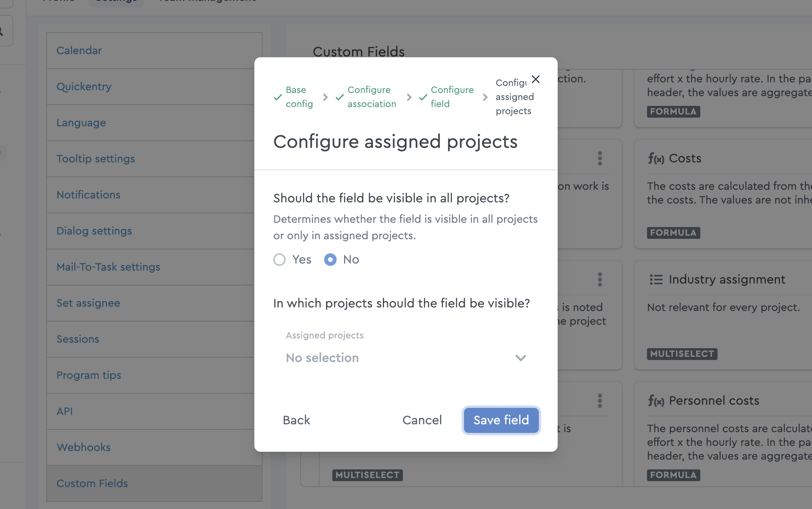Jump to Base config step
This screenshot has height=509, width=812.
tap(299, 97)
